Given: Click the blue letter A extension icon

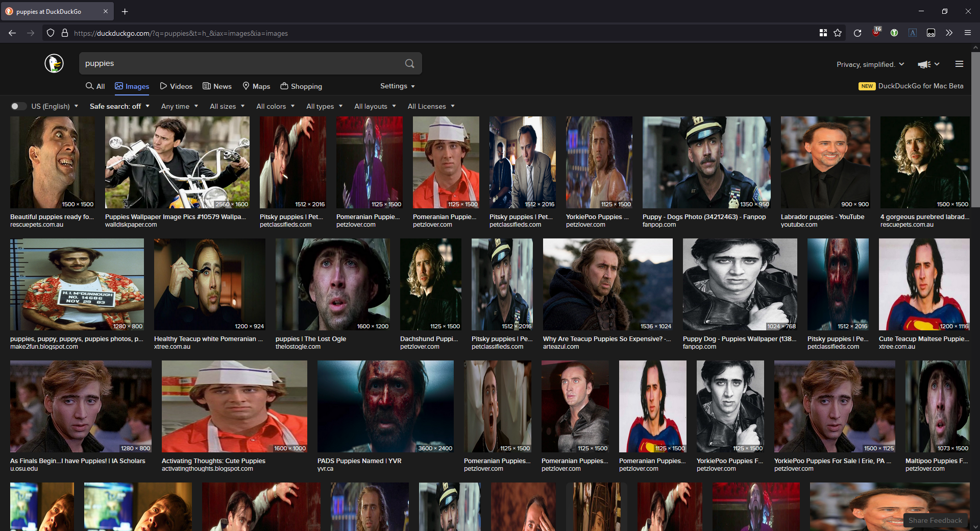Looking at the screenshot, I should (x=913, y=33).
